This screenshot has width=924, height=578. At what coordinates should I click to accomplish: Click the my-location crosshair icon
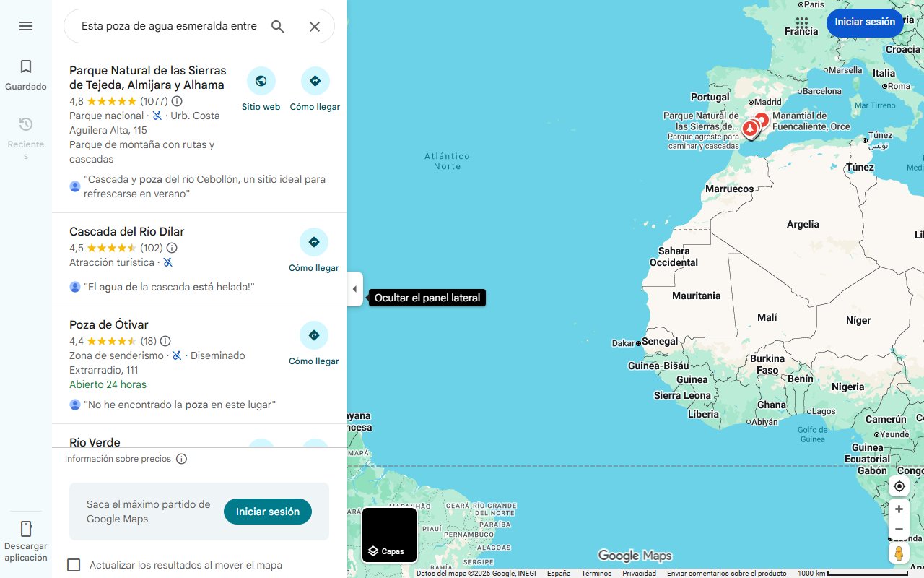point(899,486)
